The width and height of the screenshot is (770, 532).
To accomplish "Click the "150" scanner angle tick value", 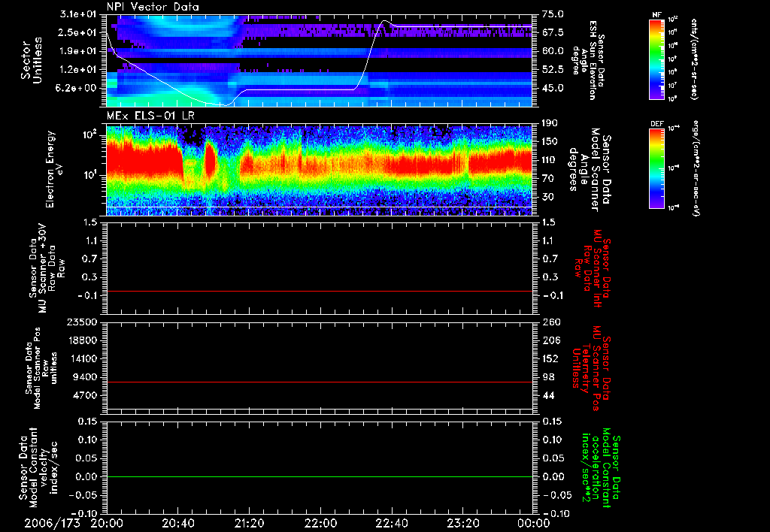I will pyautogui.click(x=550, y=141).
